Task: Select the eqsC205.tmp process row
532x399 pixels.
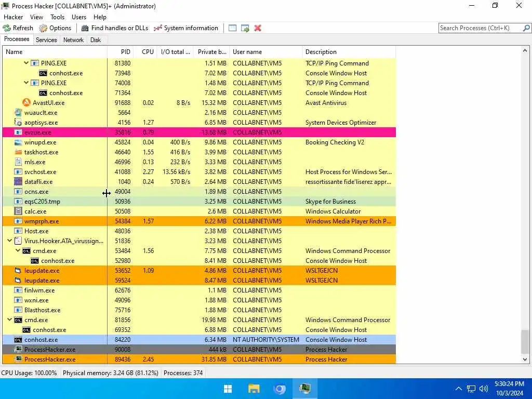Action: (x=199, y=201)
